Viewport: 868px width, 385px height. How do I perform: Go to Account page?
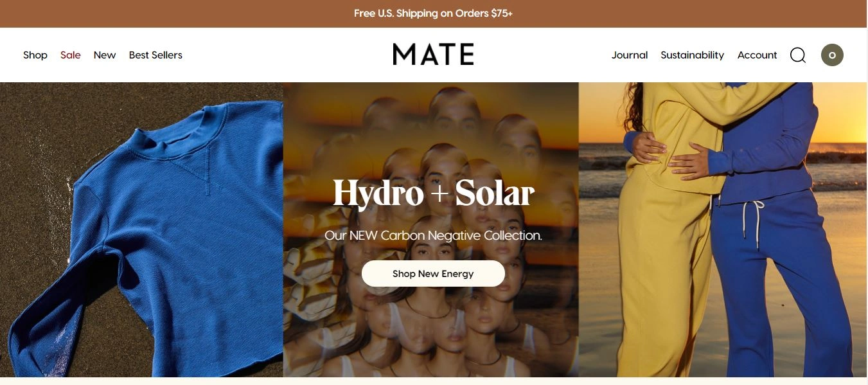pos(757,55)
